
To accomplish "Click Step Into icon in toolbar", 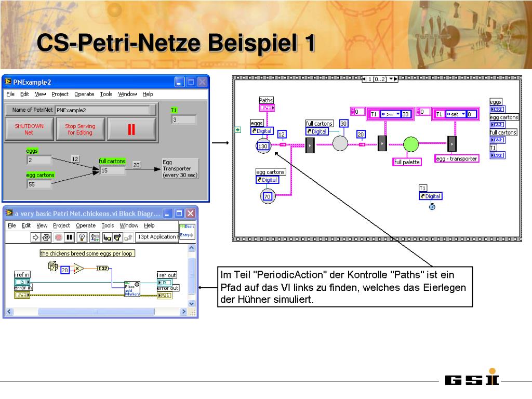I will pos(107,237).
